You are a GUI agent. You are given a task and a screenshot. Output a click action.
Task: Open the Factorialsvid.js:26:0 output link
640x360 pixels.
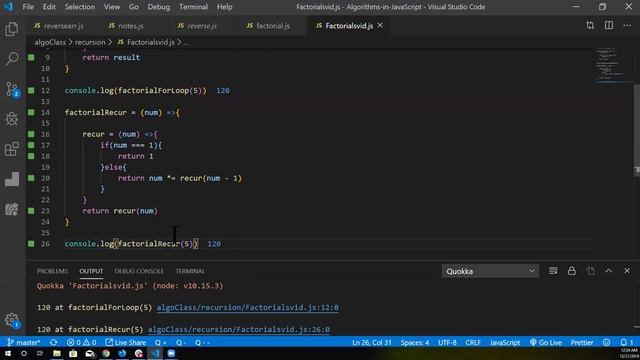click(x=239, y=329)
